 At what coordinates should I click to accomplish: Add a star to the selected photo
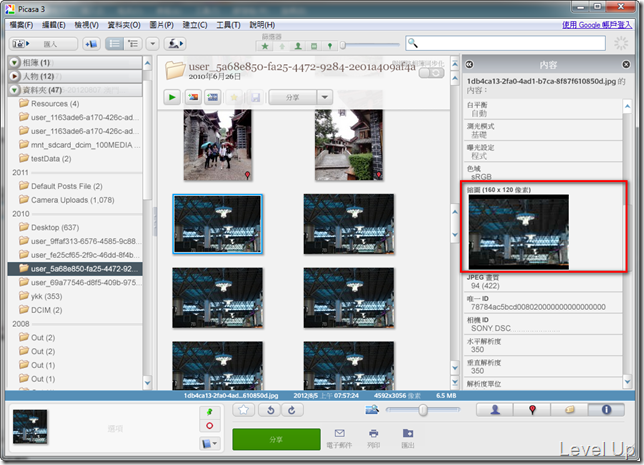pos(244,410)
